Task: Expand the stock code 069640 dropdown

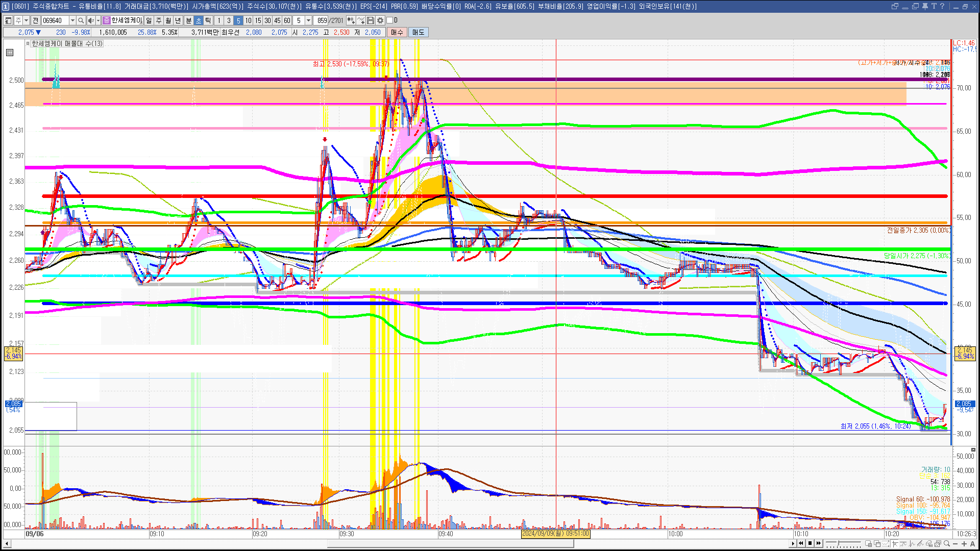Action: [72, 20]
